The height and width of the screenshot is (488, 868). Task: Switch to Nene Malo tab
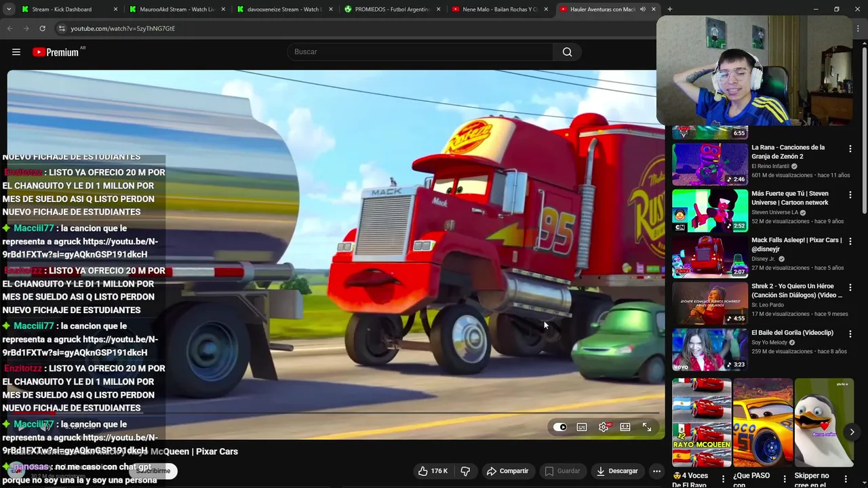tap(499, 9)
